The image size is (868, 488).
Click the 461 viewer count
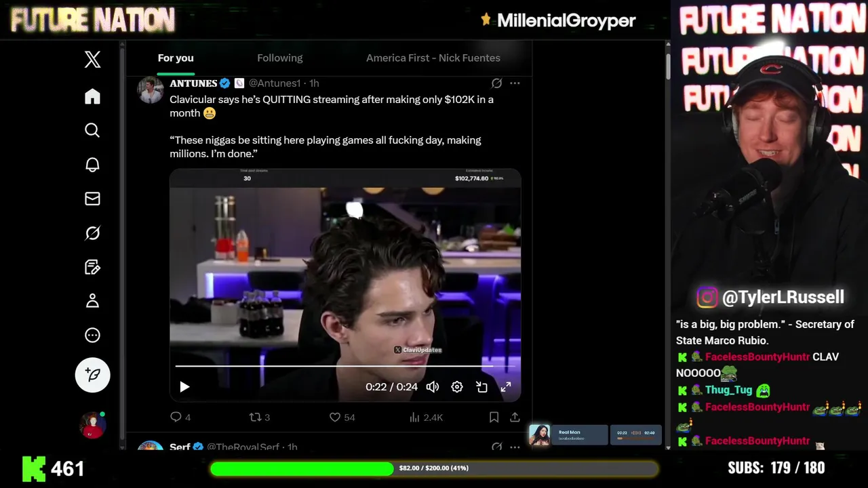pyautogui.click(x=67, y=468)
